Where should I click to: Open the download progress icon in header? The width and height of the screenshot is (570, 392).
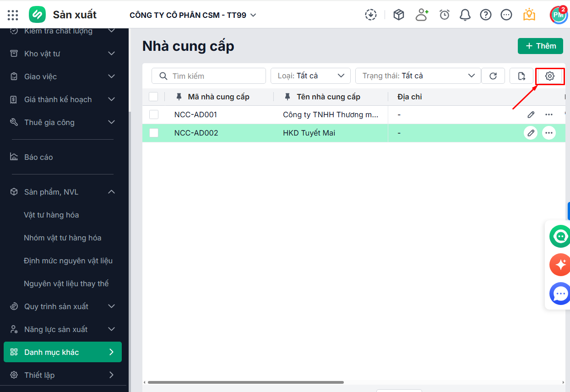click(371, 15)
